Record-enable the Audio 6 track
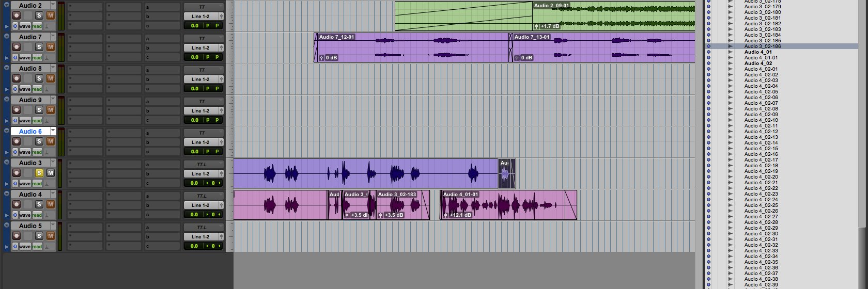The image size is (868, 289). [17, 141]
